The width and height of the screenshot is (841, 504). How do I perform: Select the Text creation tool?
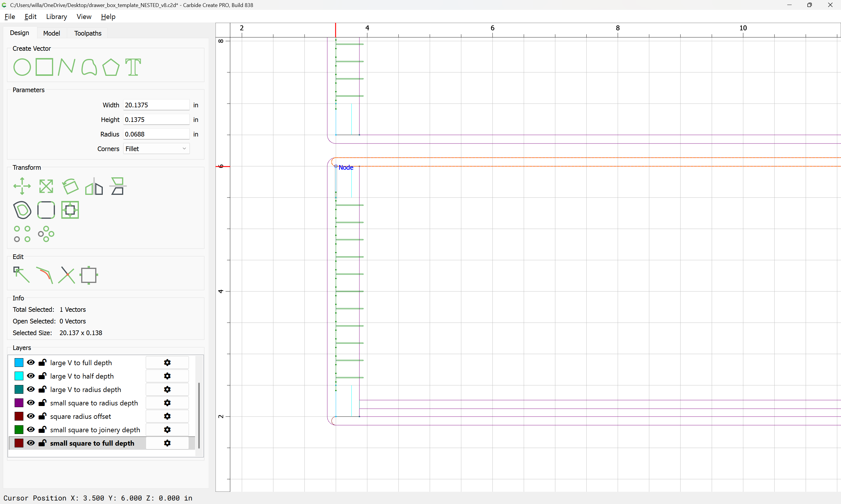coord(133,67)
